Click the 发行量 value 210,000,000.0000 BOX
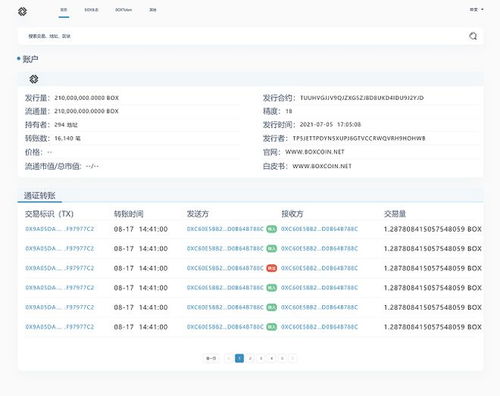 pyautogui.click(x=86, y=98)
